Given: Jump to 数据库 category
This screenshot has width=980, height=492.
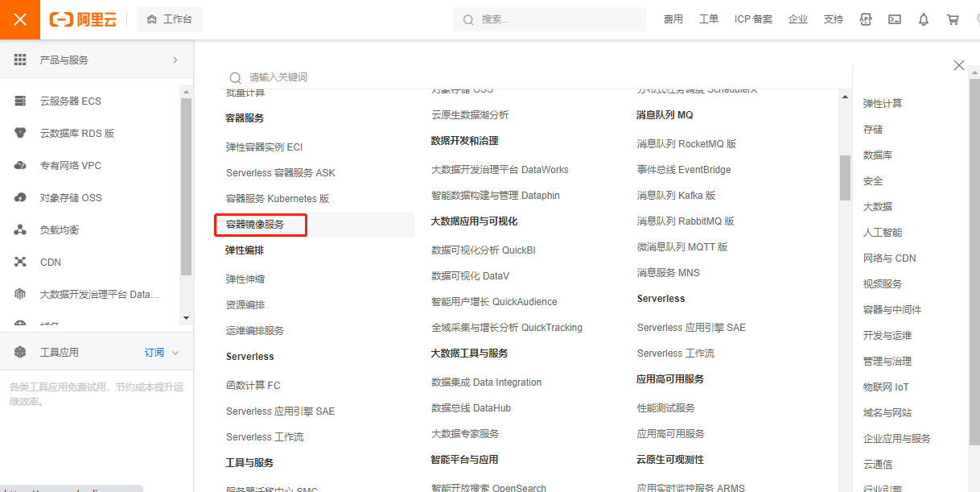Looking at the screenshot, I should click(x=878, y=155).
